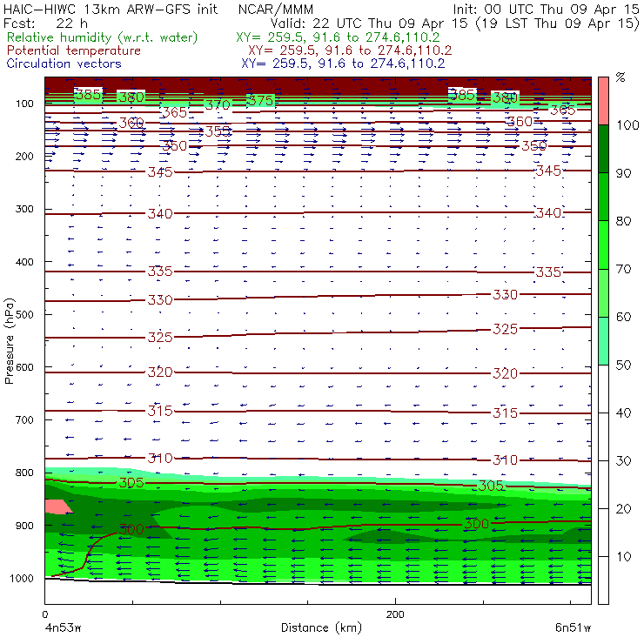Click the "100" color bar percentage label

point(627,124)
